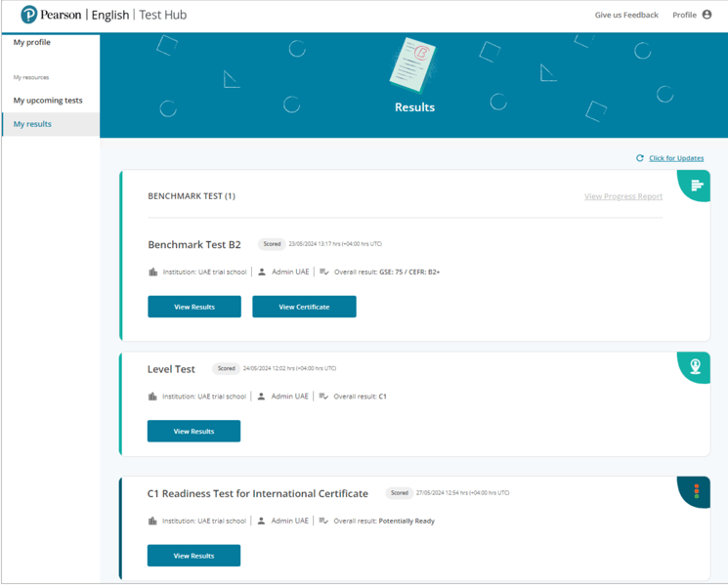The image size is (728, 586).
Task: Click the Benchmark Test card corner icon
Action: tap(696, 186)
